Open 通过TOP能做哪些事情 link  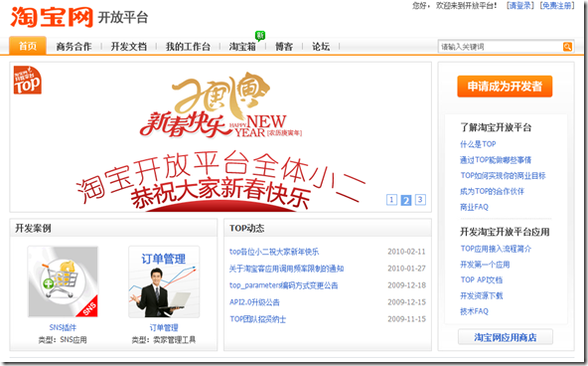(x=496, y=160)
